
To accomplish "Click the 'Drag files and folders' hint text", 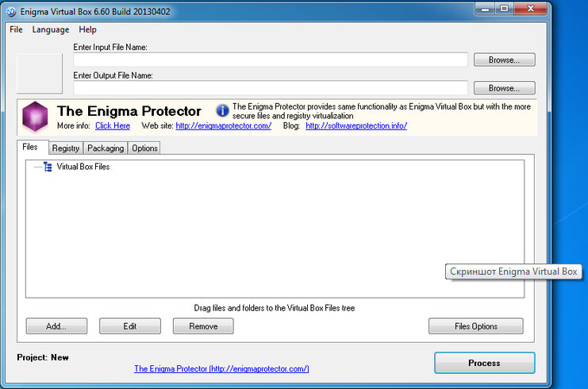I will (274, 308).
